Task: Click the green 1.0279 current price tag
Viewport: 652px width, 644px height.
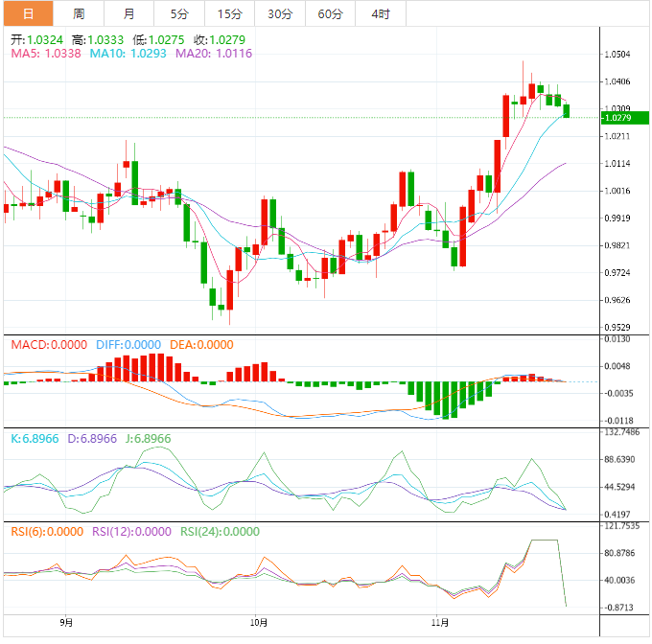Action: point(616,117)
